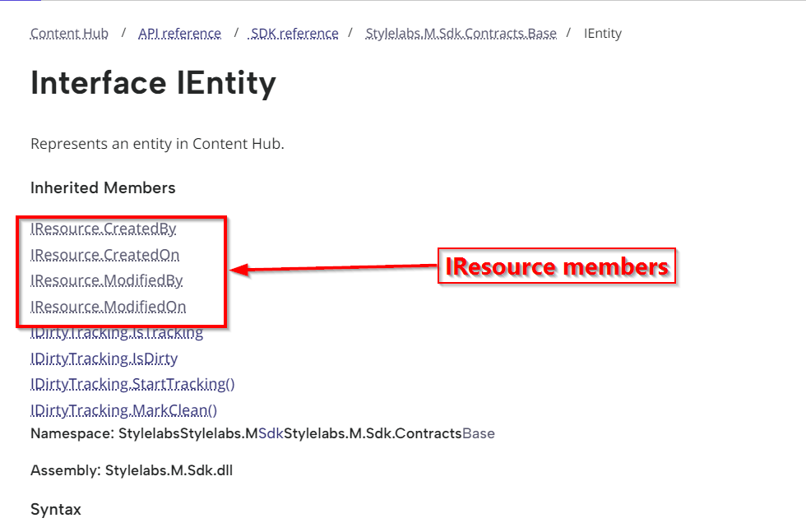The image size is (806, 532).
Task: Open the IDirtyTracking.IsTracking link
Action: pos(116,333)
